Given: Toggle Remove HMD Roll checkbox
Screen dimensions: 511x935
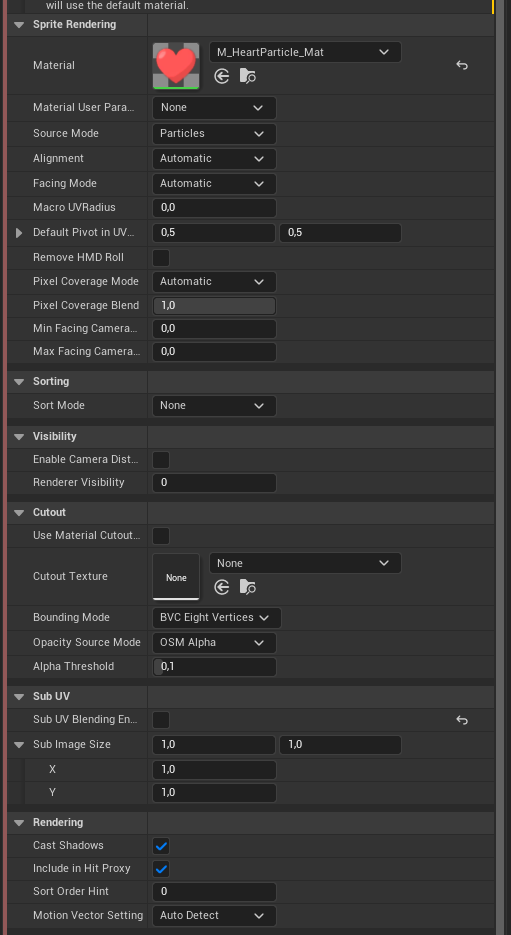Looking at the screenshot, I should coord(161,258).
